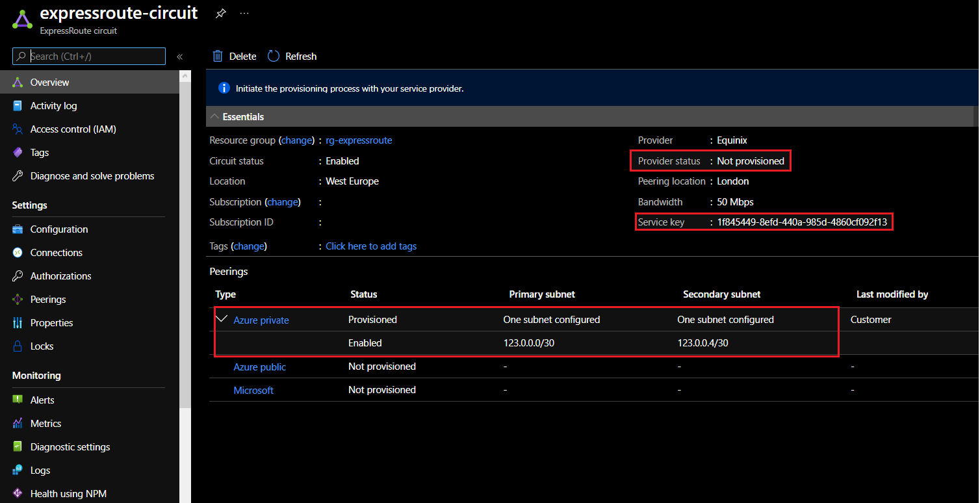Click the Health using NPM icon

click(x=18, y=494)
